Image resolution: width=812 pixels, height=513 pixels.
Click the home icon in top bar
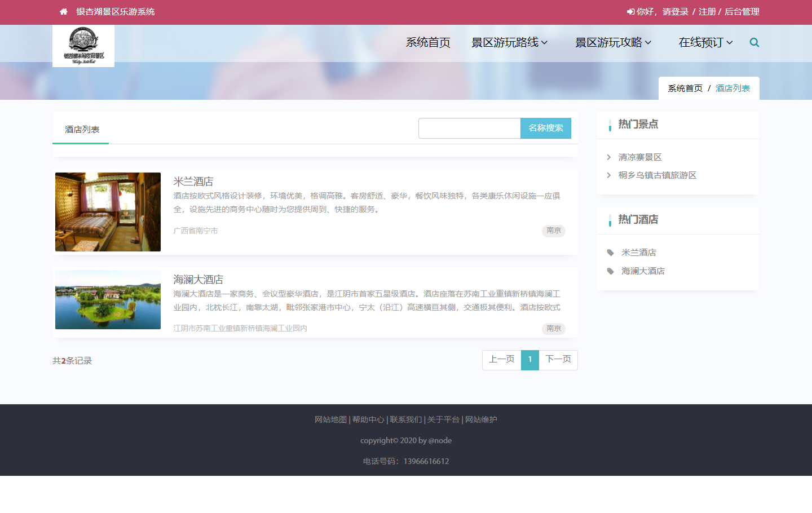(64, 12)
